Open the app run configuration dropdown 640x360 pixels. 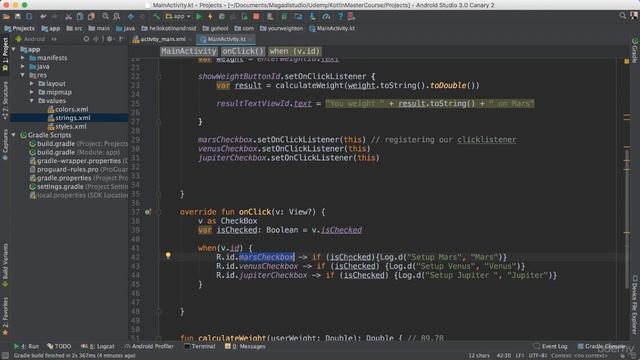point(178,17)
